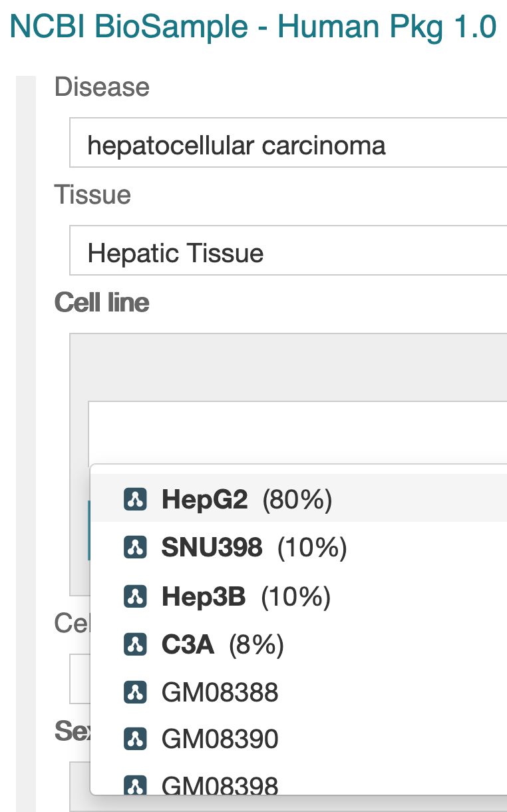
Task: Focus the Tissue field Hepatic Tissue
Action: pyautogui.click(x=288, y=250)
